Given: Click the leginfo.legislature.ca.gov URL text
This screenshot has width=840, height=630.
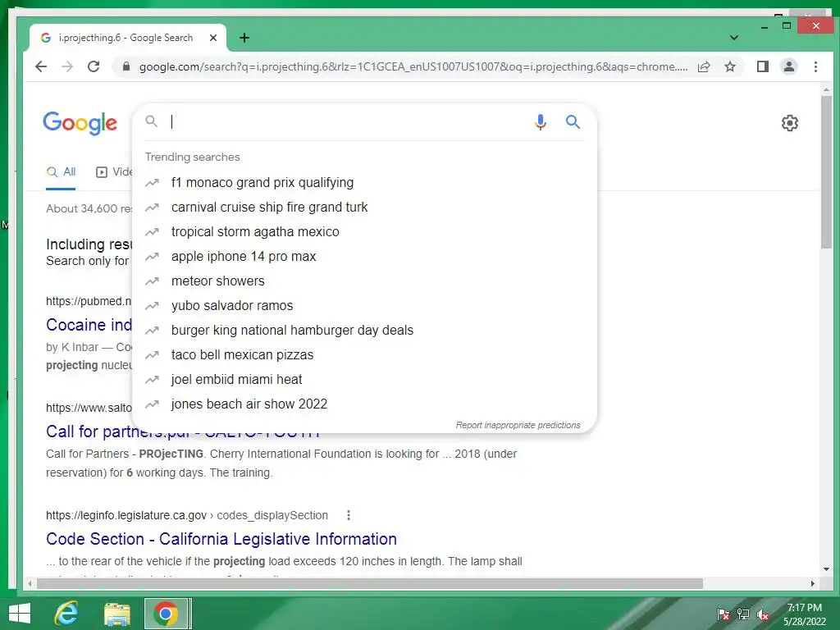Looking at the screenshot, I should 126,515.
